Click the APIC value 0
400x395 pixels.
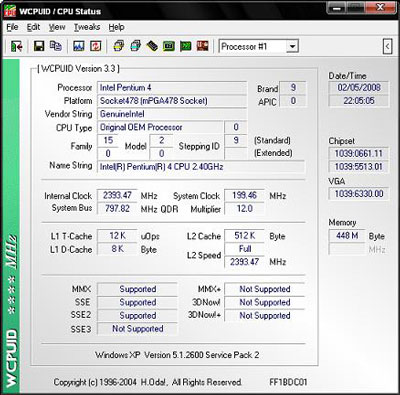click(293, 101)
